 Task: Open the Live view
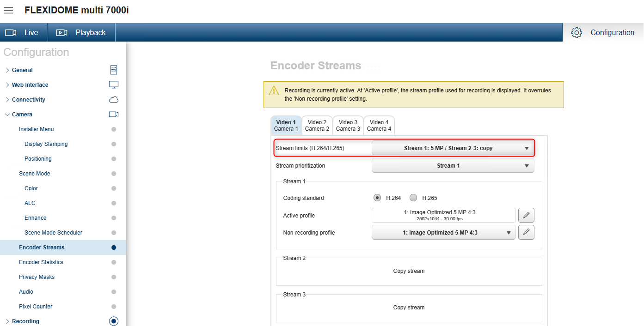[23, 33]
